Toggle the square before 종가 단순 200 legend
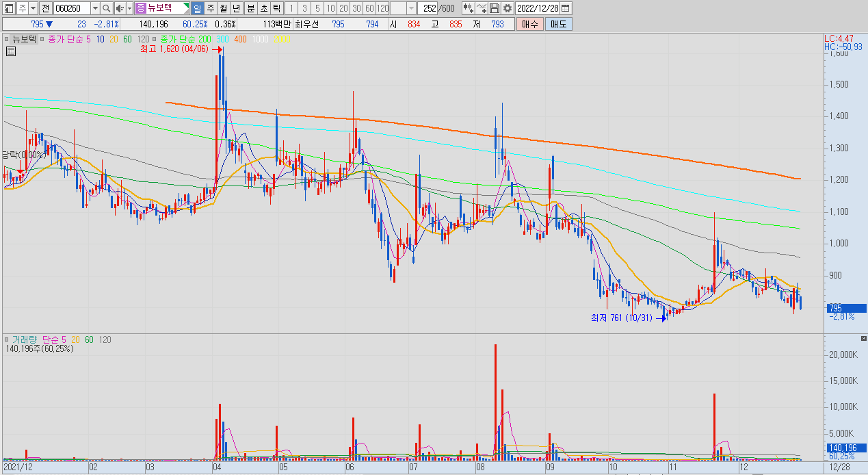868x475 pixels. 155,40
